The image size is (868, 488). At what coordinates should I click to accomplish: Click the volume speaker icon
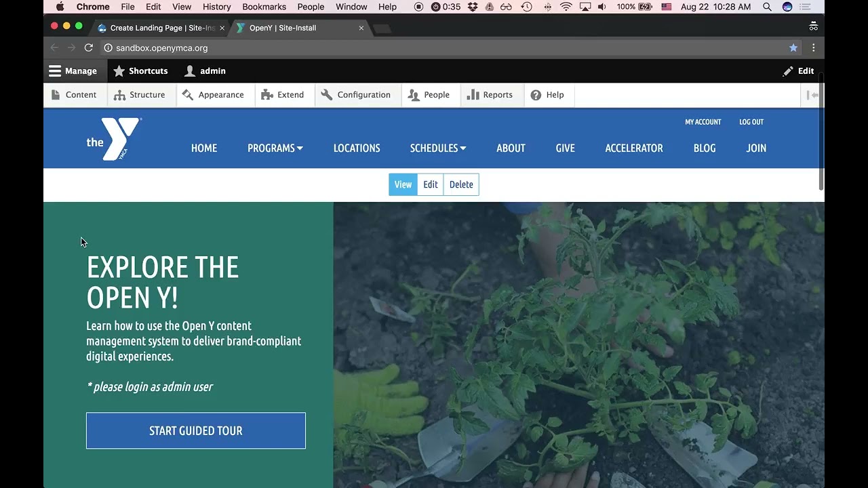pos(601,7)
